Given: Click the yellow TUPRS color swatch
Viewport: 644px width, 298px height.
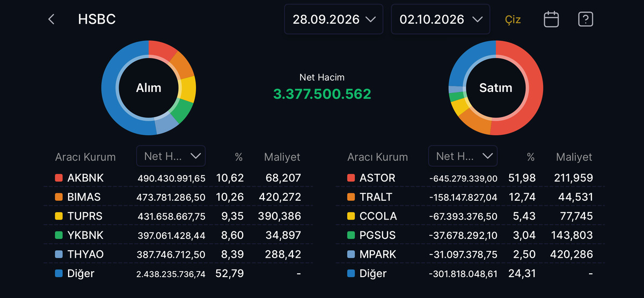Looking at the screenshot, I should (x=58, y=216).
